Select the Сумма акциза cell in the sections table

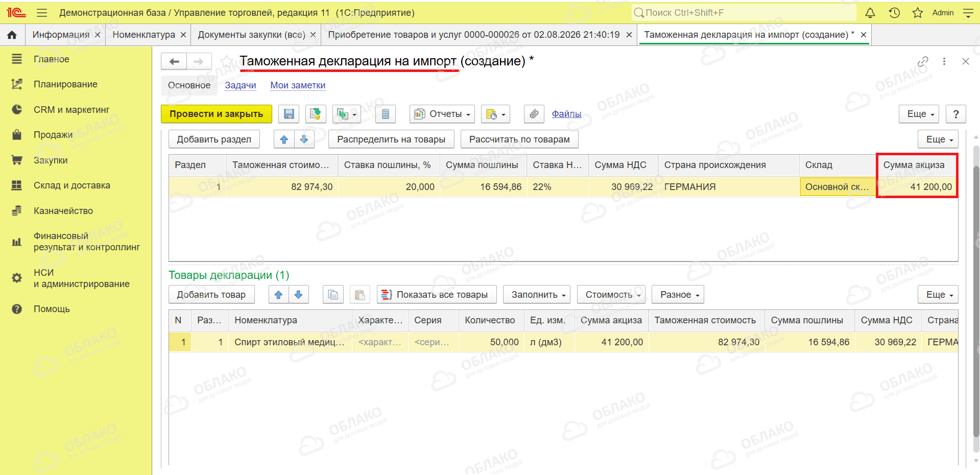[918, 187]
